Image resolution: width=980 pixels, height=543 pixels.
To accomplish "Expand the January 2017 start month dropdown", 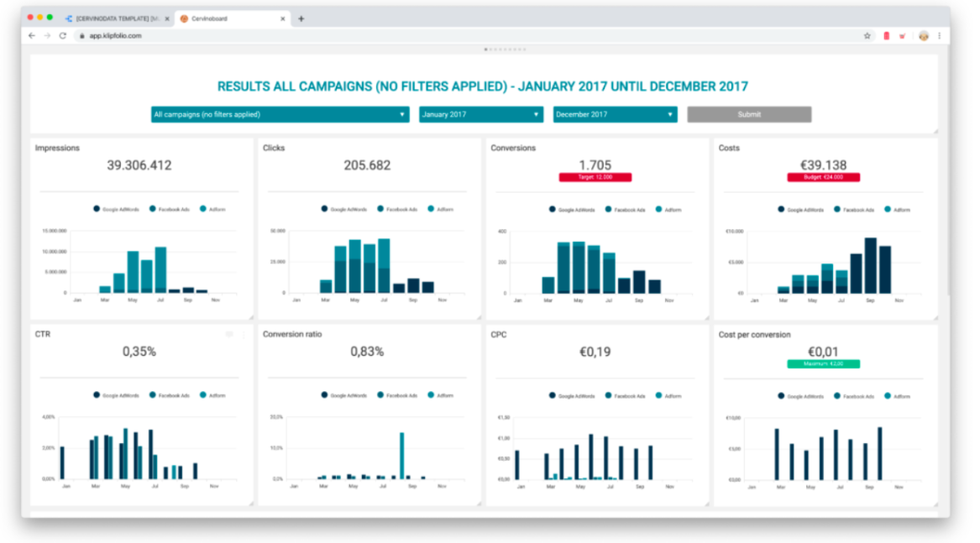I will (480, 115).
